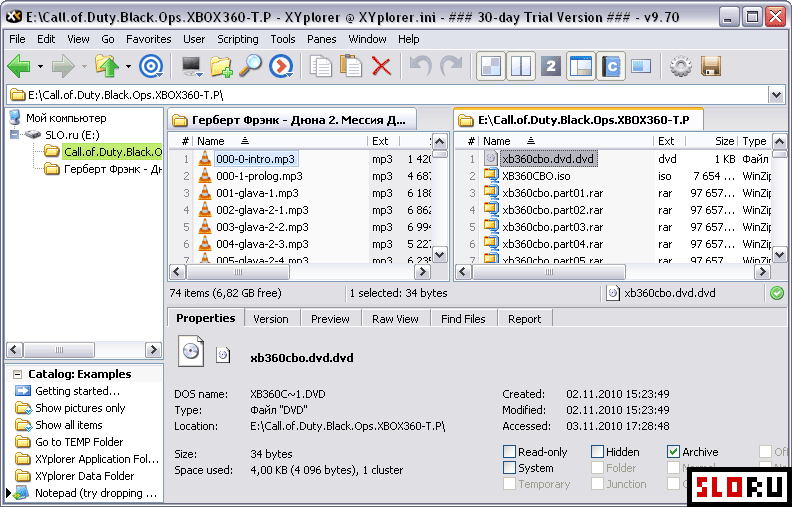Enable the System checkbox
Viewport: 792px width, 507px height.
point(510,468)
